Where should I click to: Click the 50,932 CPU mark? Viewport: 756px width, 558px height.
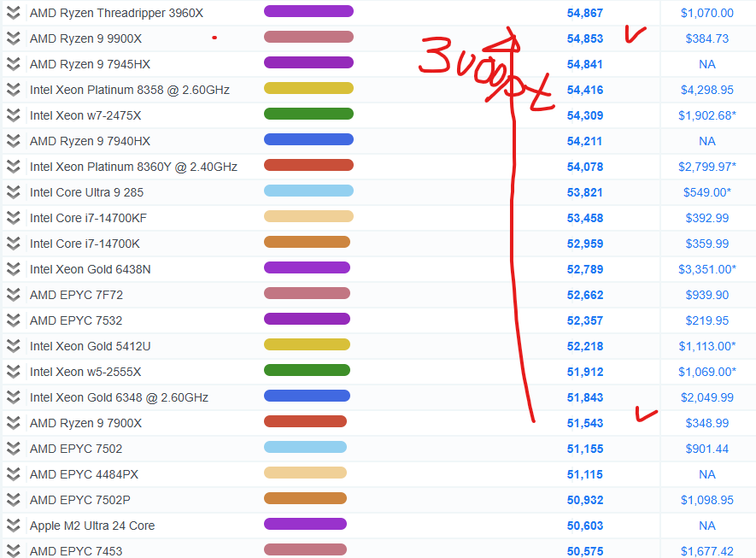point(585,500)
